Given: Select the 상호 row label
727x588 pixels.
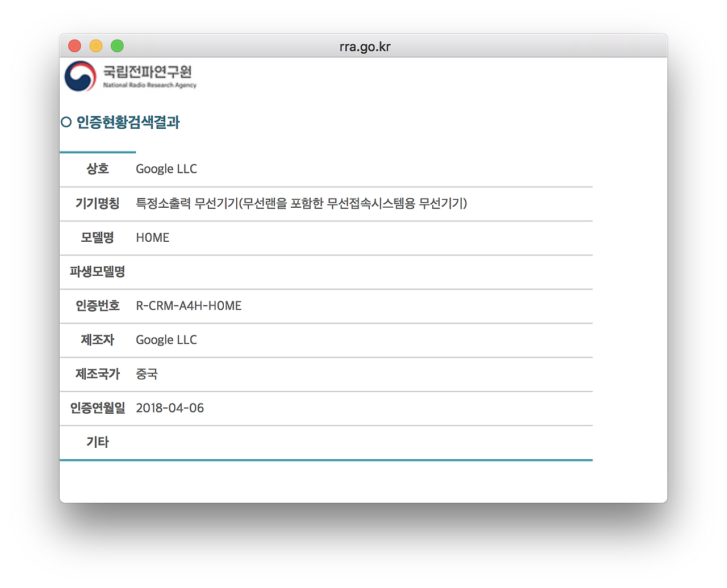Looking at the screenshot, I should click(x=97, y=169).
